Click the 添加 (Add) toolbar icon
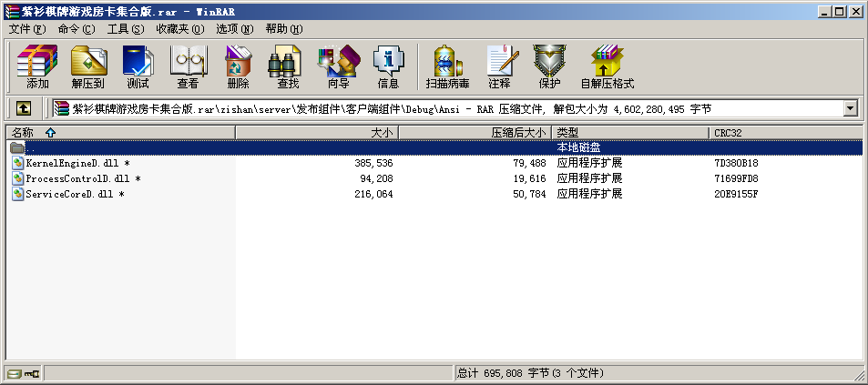868x385 pixels. (37, 67)
